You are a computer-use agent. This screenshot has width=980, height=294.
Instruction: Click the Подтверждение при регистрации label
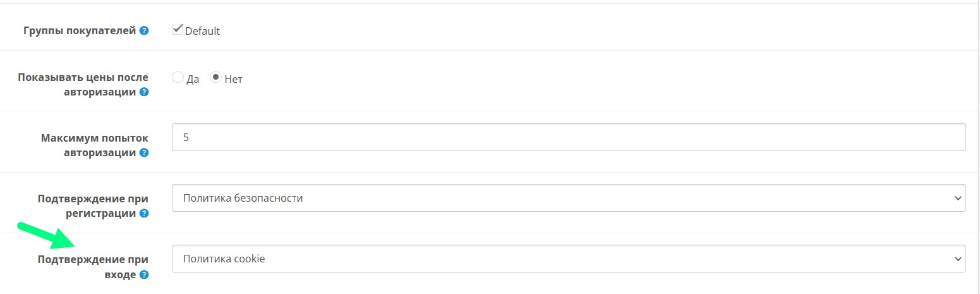(x=93, y=205)
